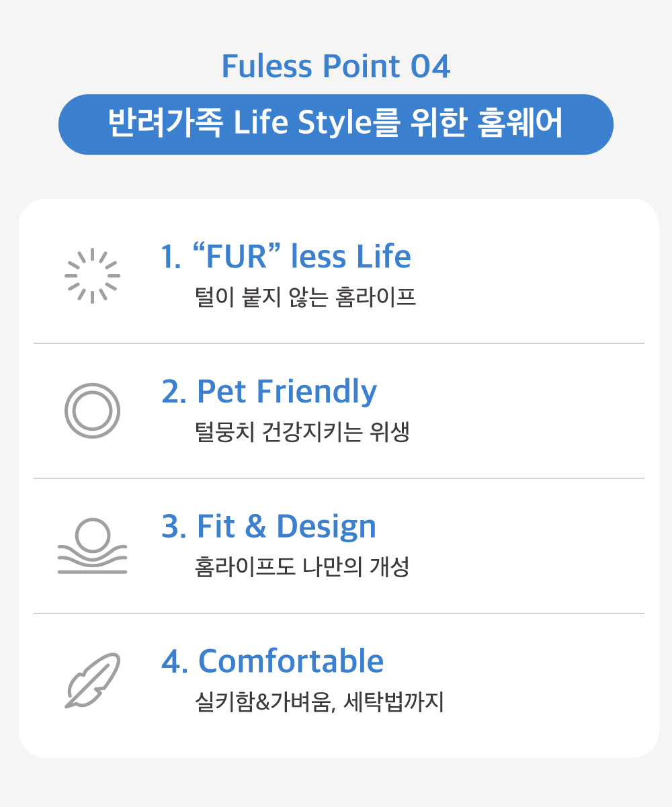Screen dimensions: 672x807
Task: Select the '1. "FUR" less Life' heading
Action: pyautogui.click(x=286, y=257)
